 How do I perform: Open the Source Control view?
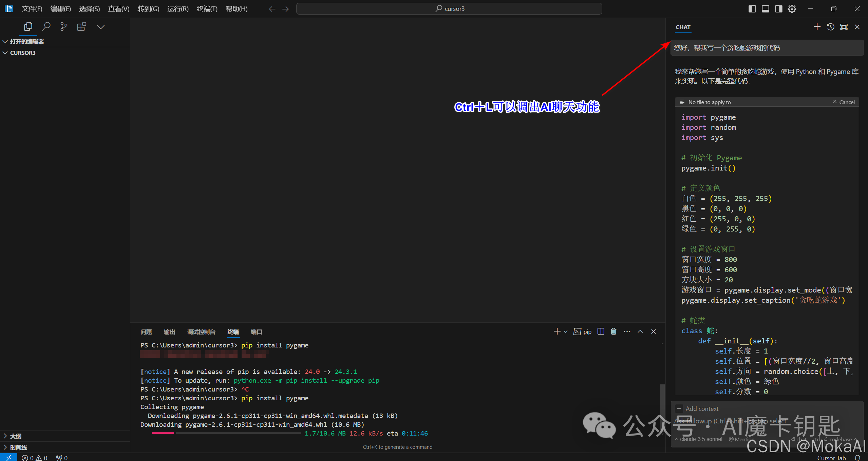pos(64,26)
